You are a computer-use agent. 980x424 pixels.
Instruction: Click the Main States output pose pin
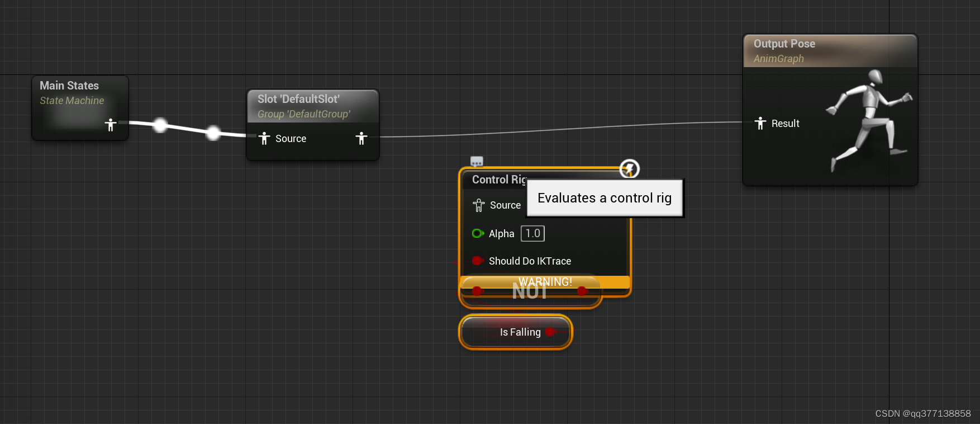(111, 124)
